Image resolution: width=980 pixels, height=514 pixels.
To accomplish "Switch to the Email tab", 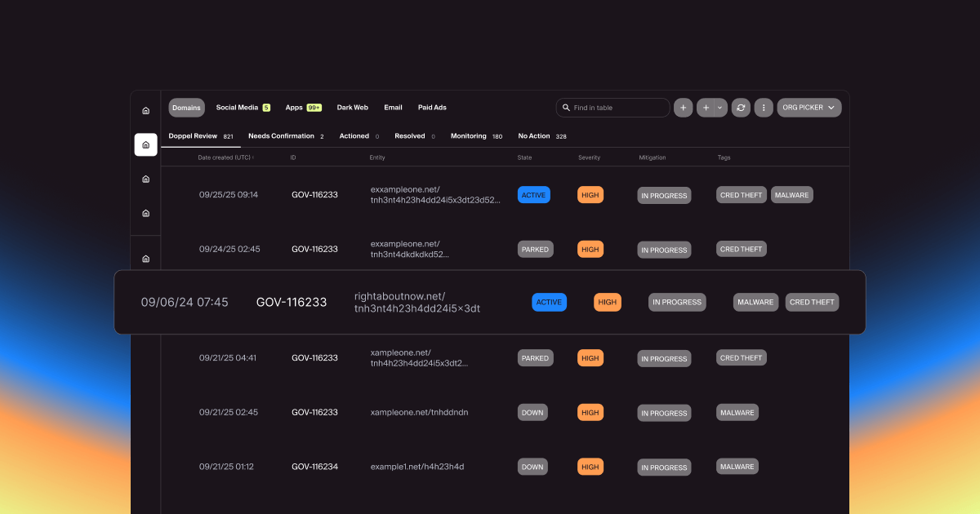I will [393, 108].
